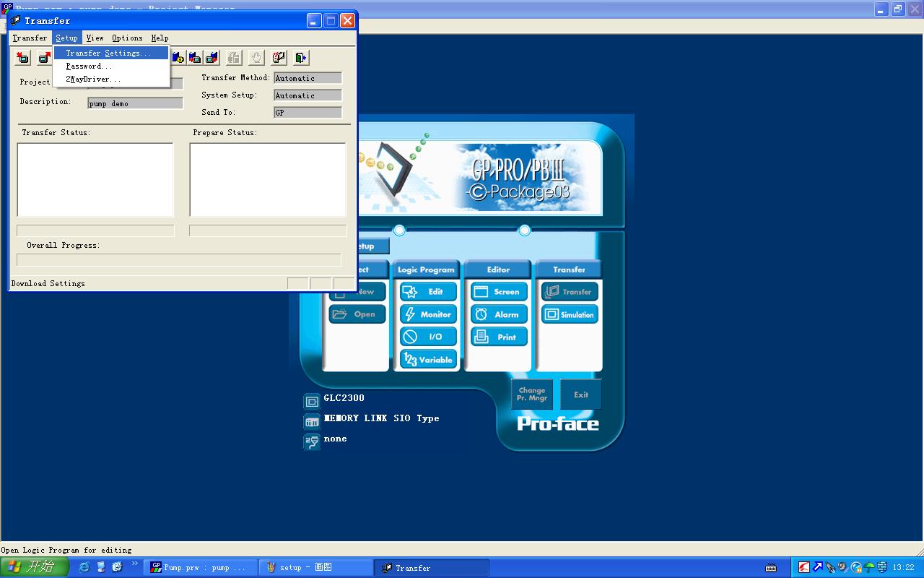Click the Logic Program Edit button
924x578 pixels.
pos(428,292)
